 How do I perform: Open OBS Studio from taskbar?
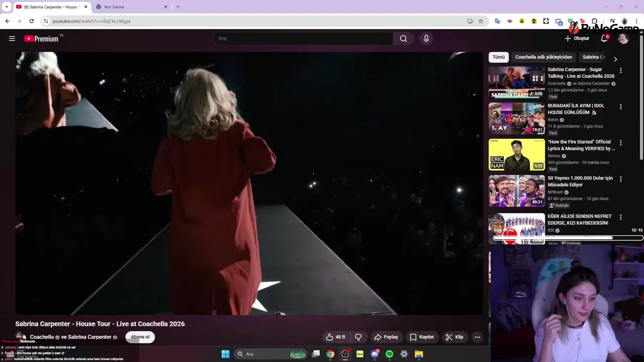pyautogui.click(x=345, y=354)
